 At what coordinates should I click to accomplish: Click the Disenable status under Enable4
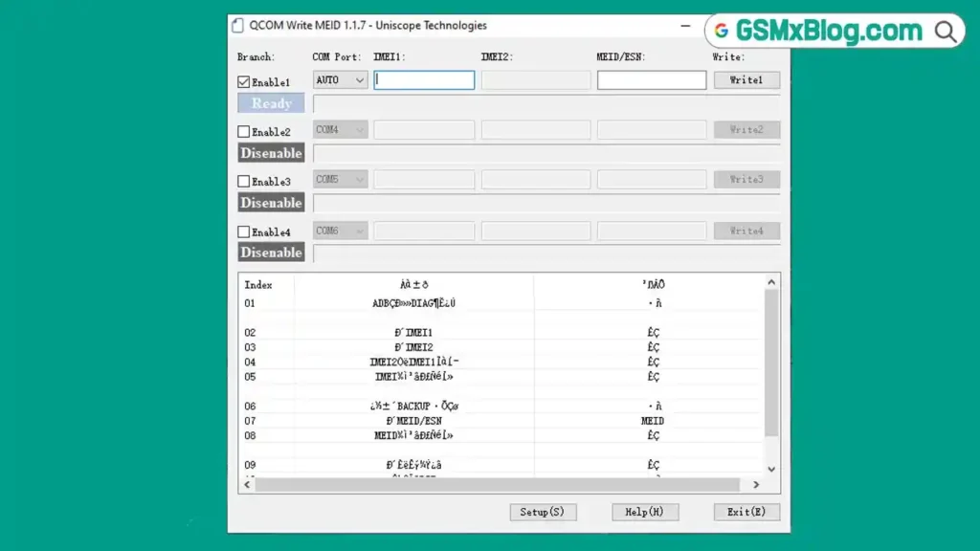tap(271, 253)
